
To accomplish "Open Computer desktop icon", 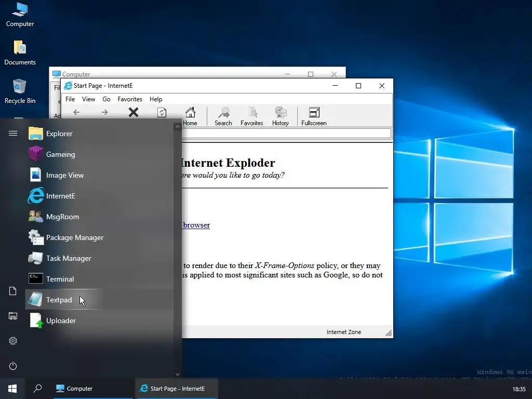I will 20,15.
